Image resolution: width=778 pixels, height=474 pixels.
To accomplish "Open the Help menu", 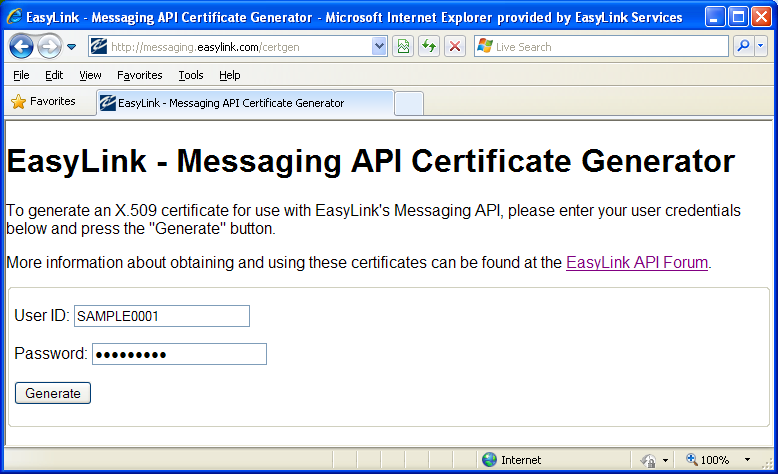I will point(230,75).
